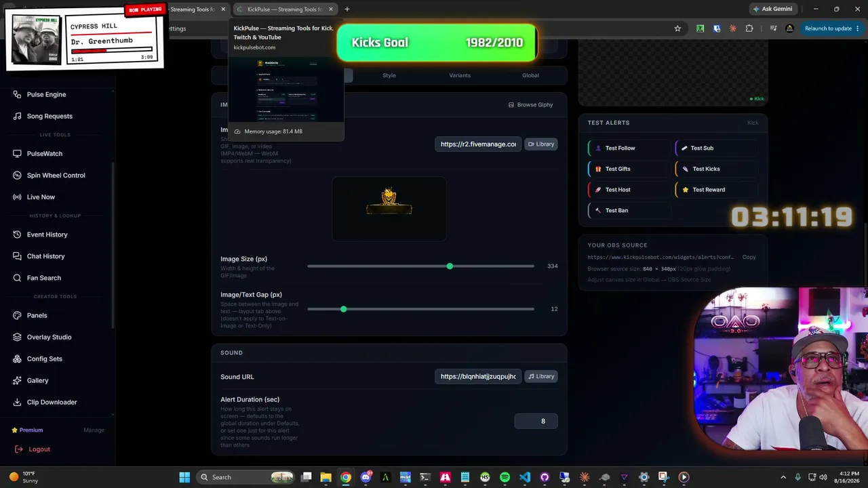Open the Snipping Tool from the taskbar
This screenshot has height=488, width=868.
coord(663,477)
